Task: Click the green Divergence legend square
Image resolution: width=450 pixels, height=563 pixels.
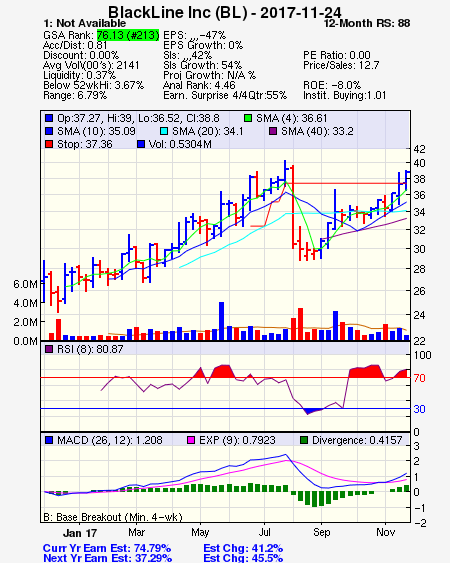Action: tap(304, 440)
